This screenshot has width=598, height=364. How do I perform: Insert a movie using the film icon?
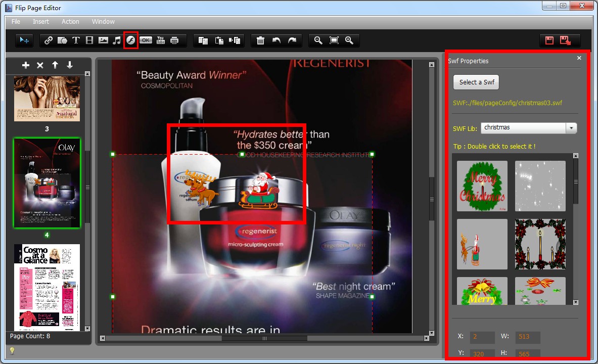point(89,40)
